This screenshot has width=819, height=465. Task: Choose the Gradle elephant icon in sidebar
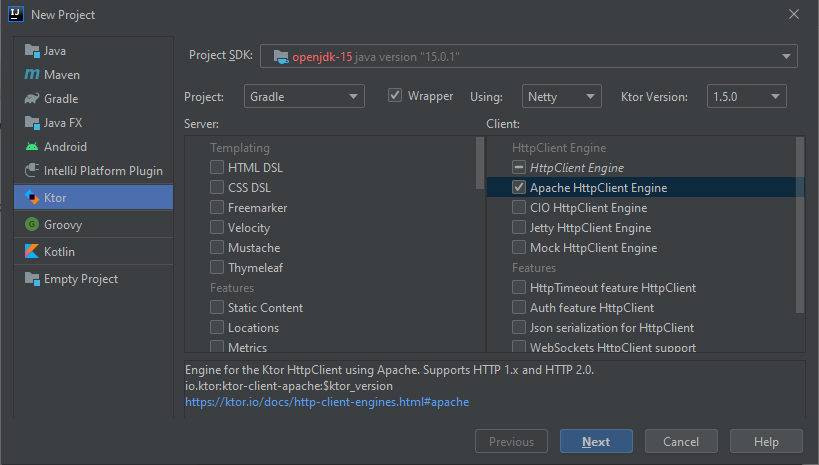32,99
